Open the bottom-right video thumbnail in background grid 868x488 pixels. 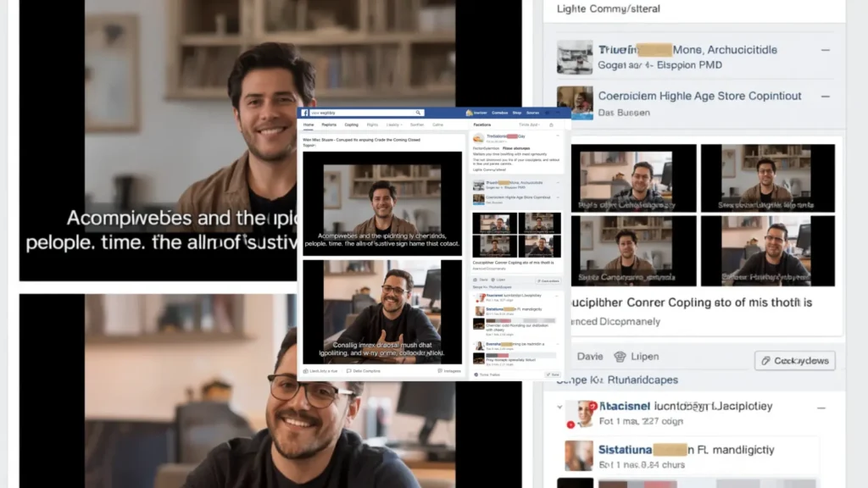pos(768,251)
